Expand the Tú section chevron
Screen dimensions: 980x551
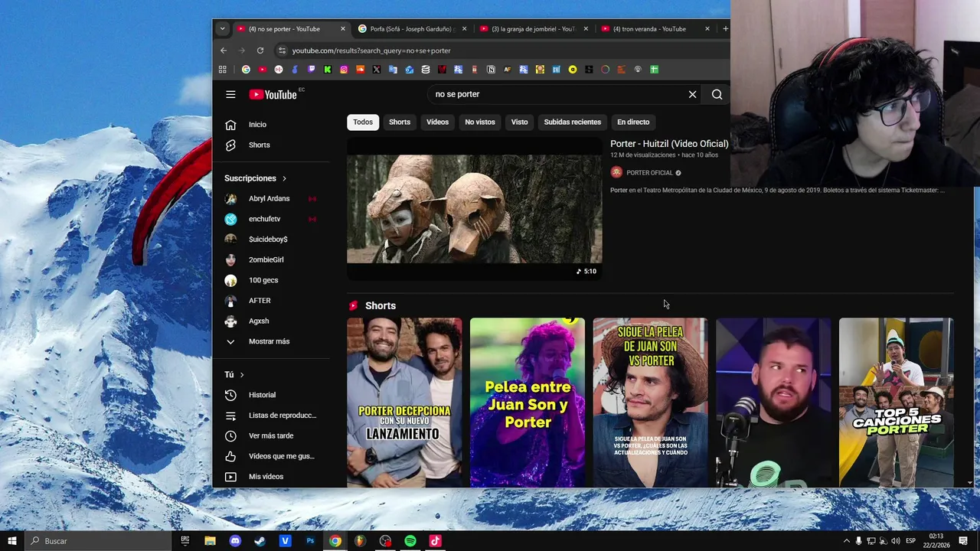pyautogui.click(x=242, y=374)
